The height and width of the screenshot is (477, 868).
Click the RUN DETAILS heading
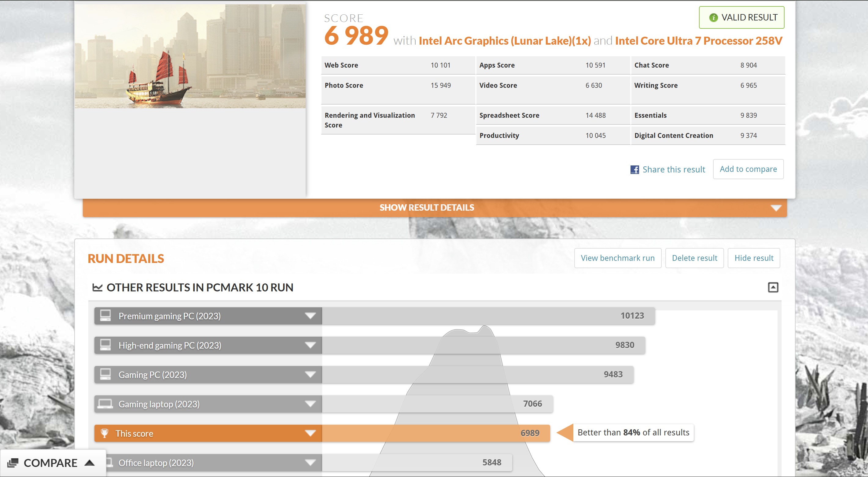126,259
